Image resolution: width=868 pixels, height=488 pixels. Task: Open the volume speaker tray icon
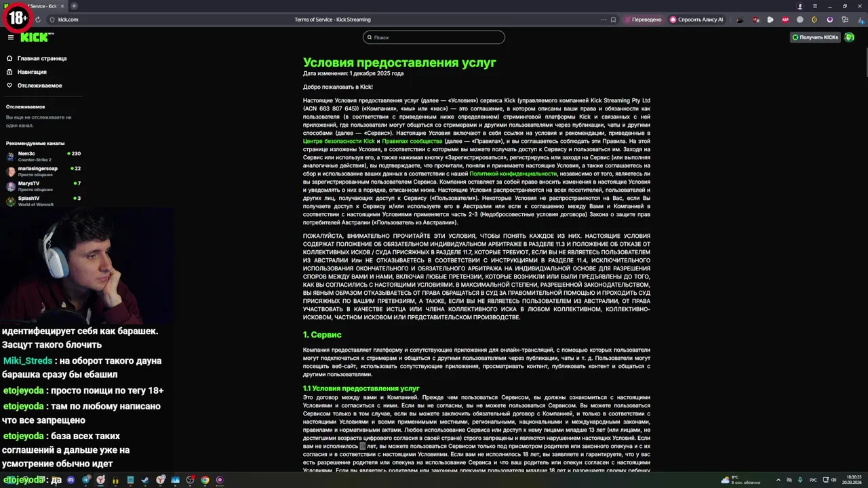coord(833,480)
